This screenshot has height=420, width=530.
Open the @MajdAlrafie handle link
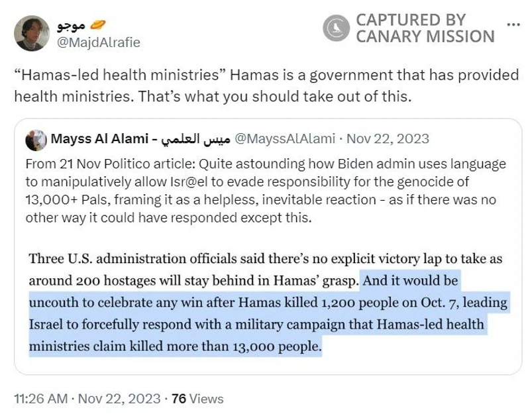(x=97, y=42)
